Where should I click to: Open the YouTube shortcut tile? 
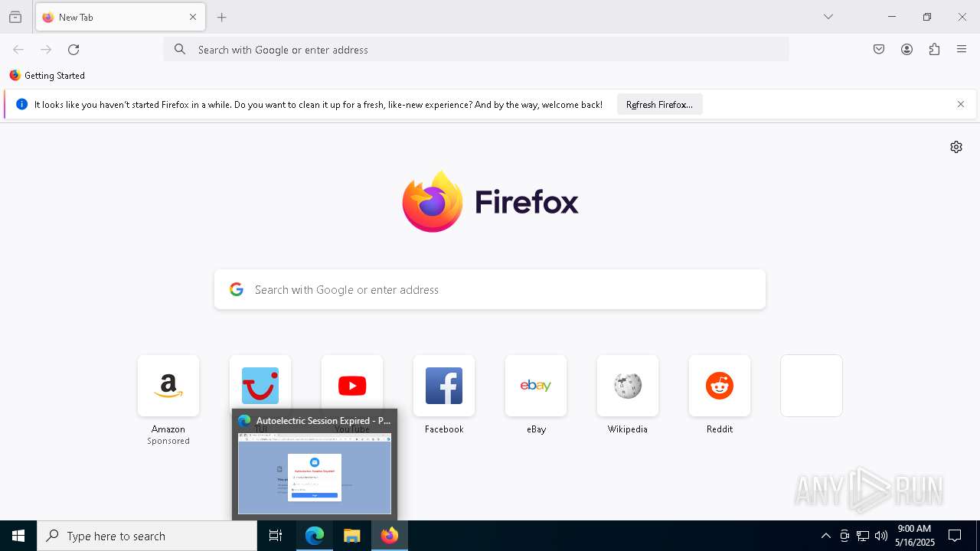click(352, 381)
